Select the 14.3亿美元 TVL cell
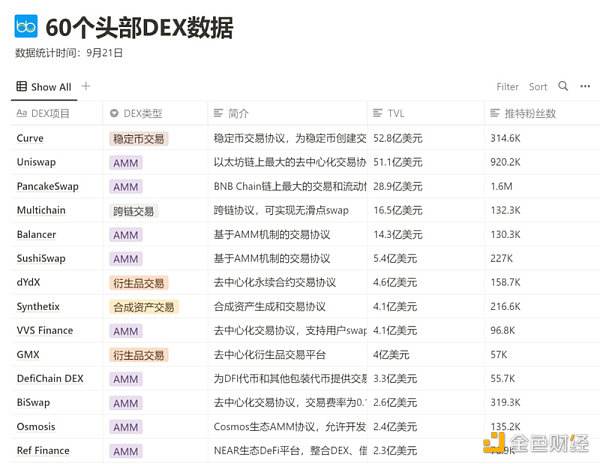The width and height of the screenshot is (600, 464). click(426, 234)
